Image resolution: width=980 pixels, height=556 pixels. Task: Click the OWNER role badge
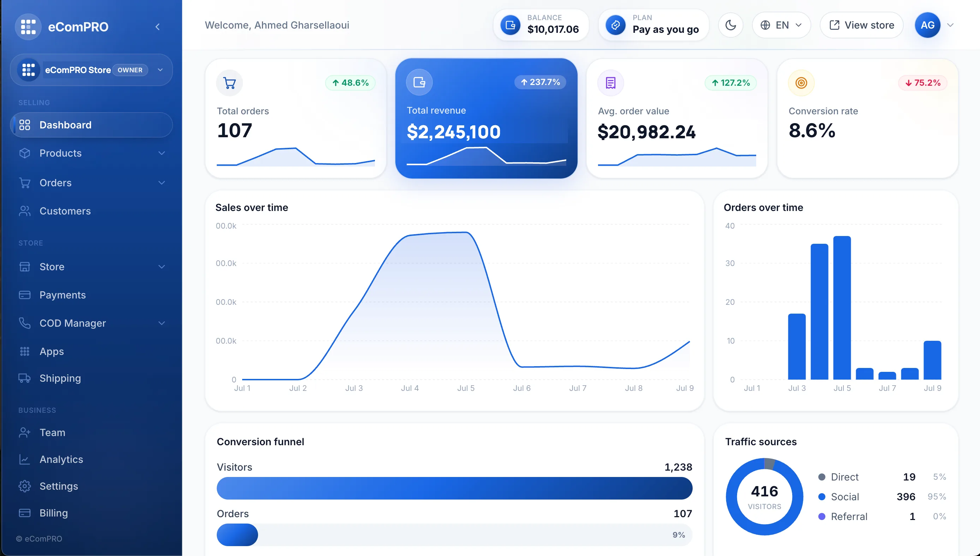click(x=130, y=70)
